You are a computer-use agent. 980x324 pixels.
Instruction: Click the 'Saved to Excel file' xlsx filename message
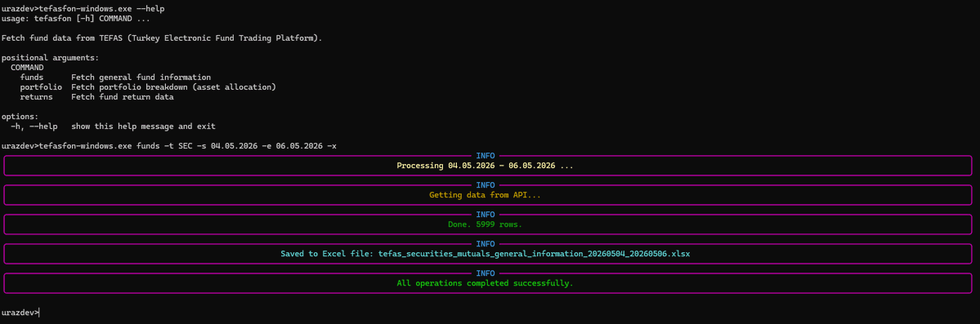coord(485,254)
